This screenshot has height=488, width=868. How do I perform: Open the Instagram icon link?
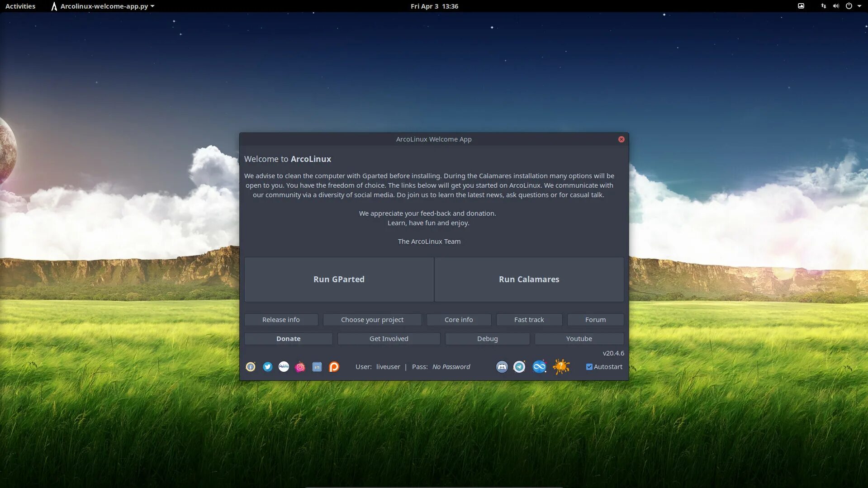click(x=300, y=367)
